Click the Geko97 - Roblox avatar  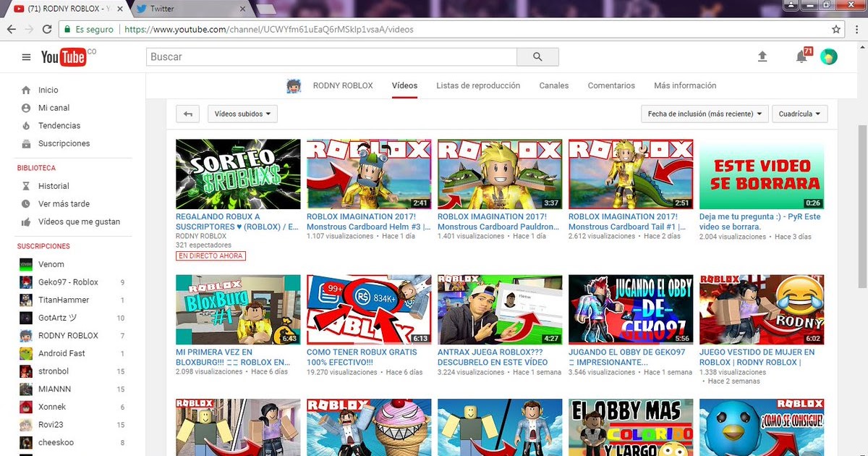[25, 282]
